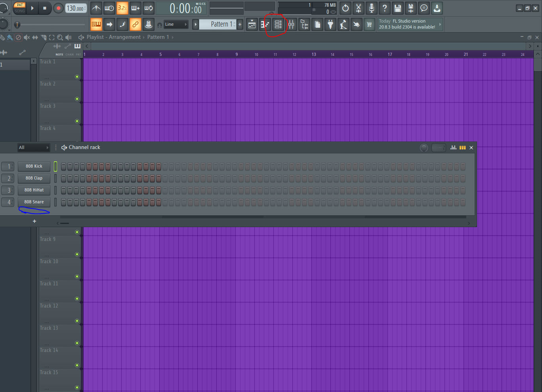
Task: Open the Channel rack graph editor icon
Action: pyautogui.click(x=453, y=147)
